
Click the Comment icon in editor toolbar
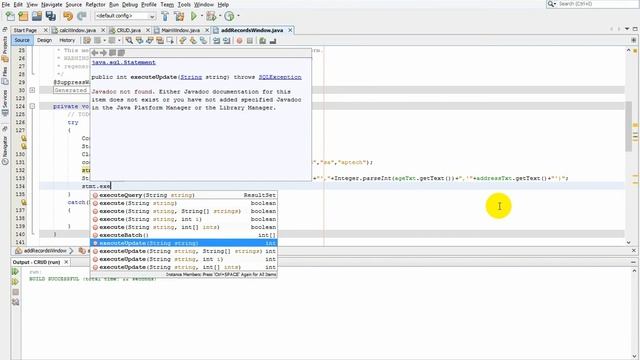263,40
